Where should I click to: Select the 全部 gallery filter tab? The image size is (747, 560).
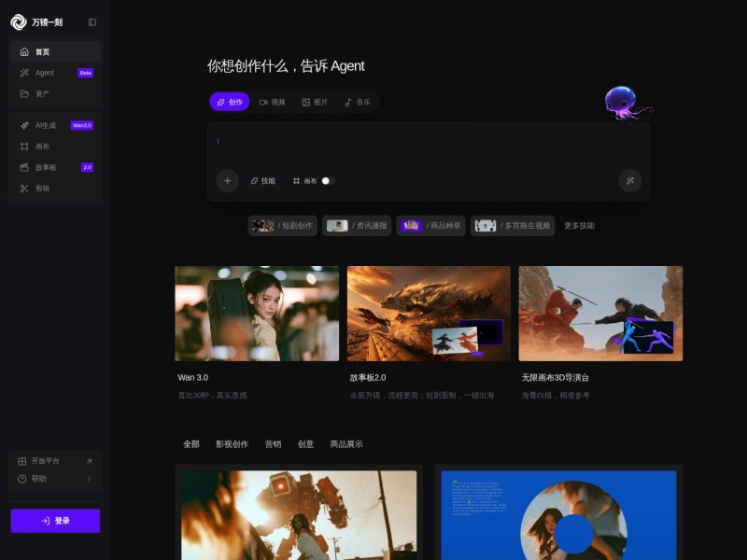pos(191,444)
